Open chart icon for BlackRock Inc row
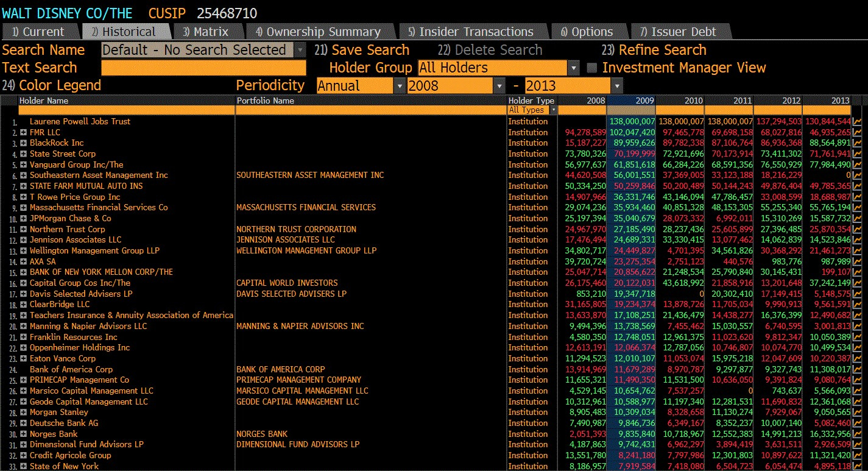 point(857,143)
